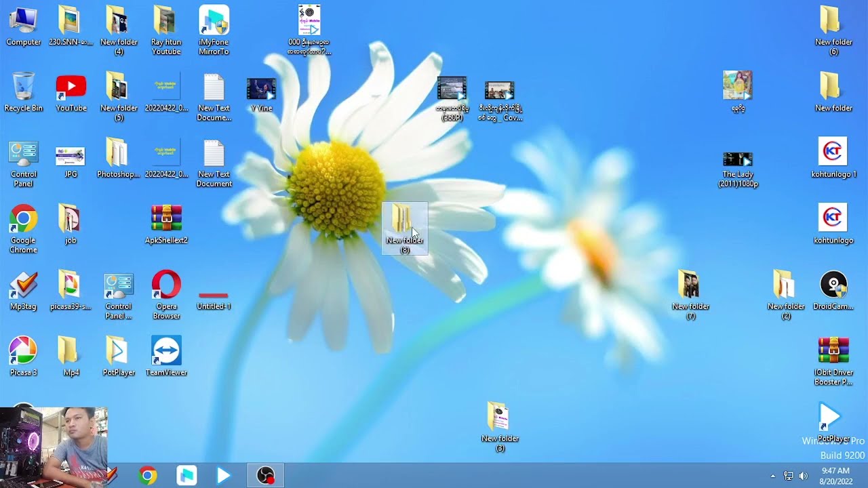Select the Photoshop folder icon
This screenshot has width=868, height=488.
[118, 159]
